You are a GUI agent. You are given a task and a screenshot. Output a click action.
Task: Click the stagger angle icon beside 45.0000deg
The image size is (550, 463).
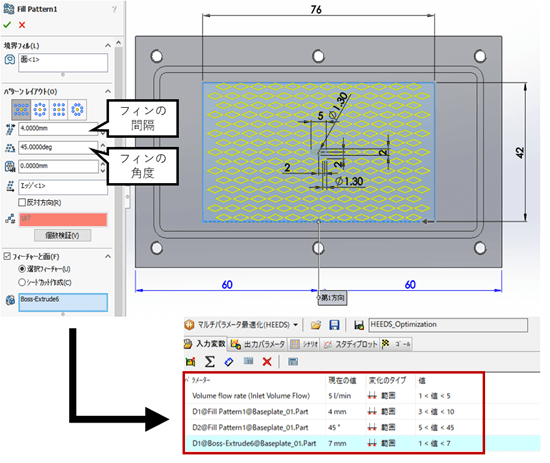[10, 148]
